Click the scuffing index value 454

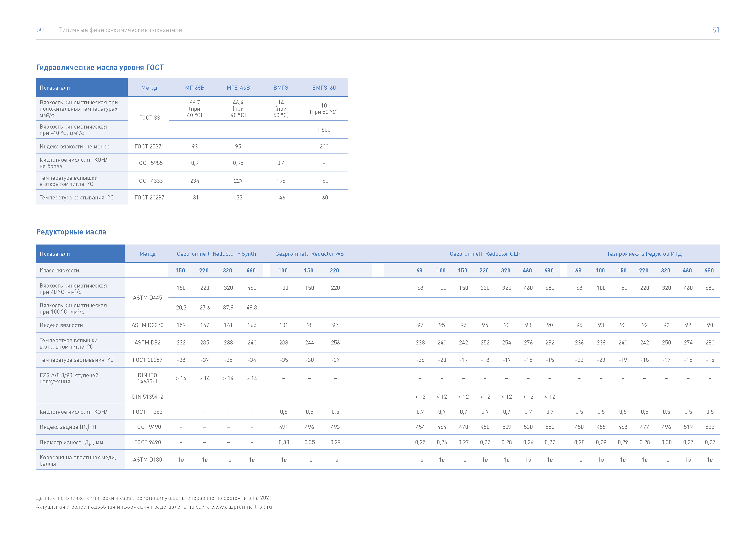[x=420, y=427]
